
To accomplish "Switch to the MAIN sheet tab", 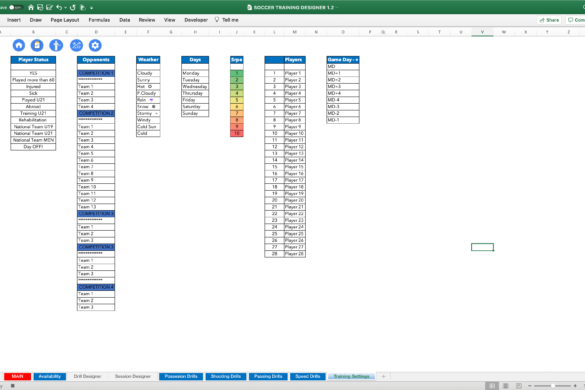I will click(x=18, y=376).
